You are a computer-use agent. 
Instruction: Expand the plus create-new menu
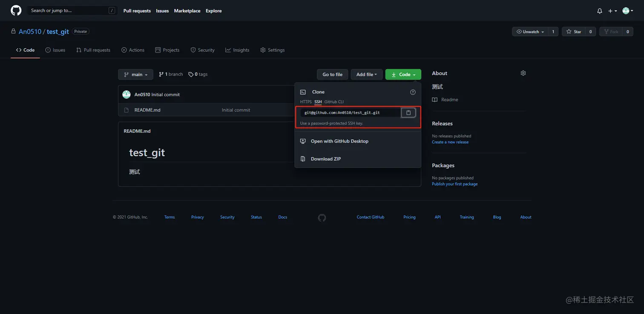[x=612, y=11]
